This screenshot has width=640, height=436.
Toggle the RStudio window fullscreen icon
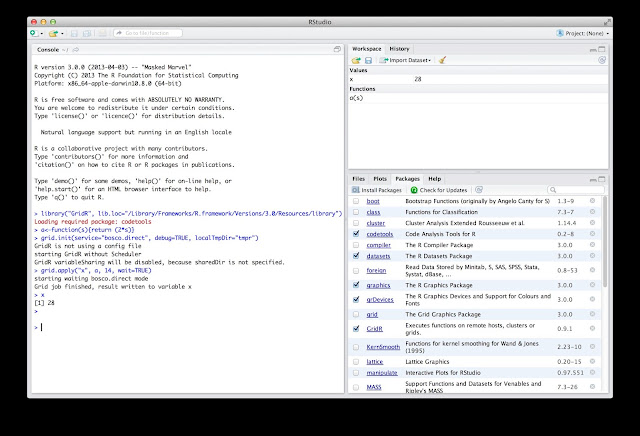point(607,22)
